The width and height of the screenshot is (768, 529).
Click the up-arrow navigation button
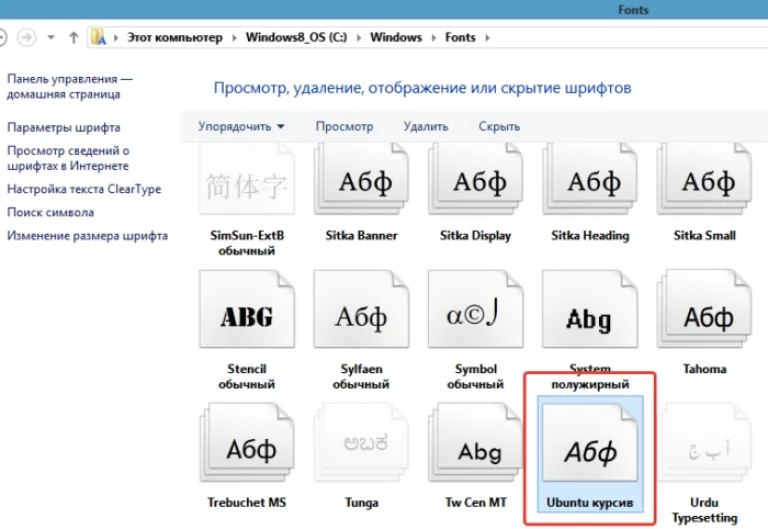coord(73,38)
